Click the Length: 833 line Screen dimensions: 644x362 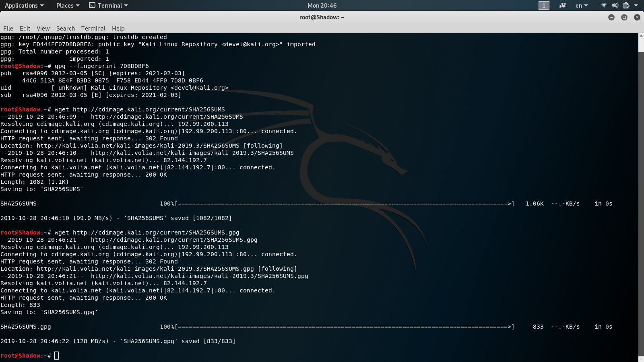tap(20, 305)
